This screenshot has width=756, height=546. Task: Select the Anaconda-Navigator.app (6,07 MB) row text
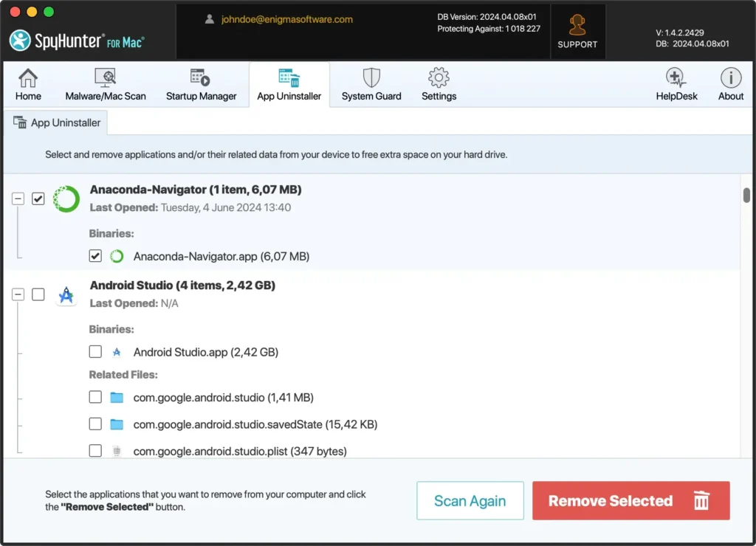point(221,256)
